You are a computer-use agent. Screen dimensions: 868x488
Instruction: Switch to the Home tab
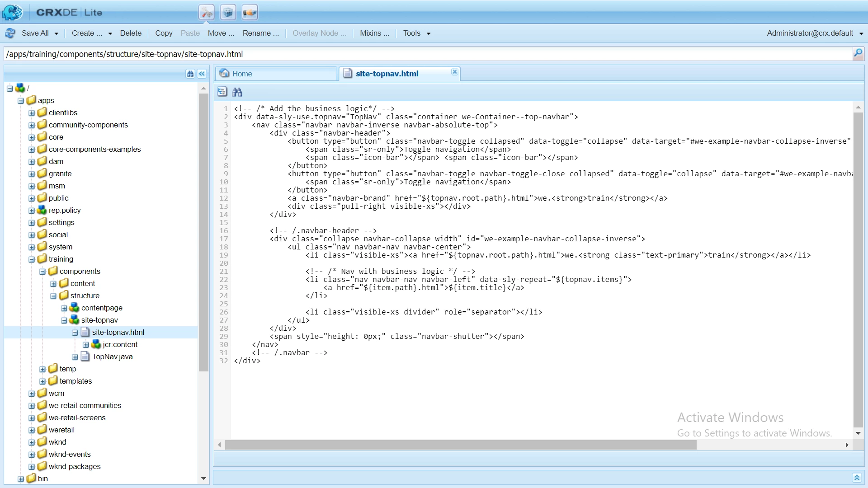click(x=242, y=74)
